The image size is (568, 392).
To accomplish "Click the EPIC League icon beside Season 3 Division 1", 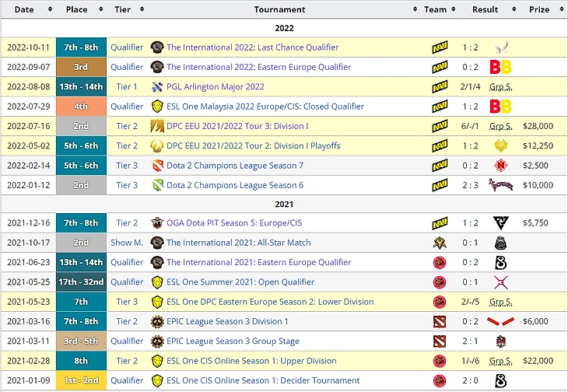I will tap(157, 321).
